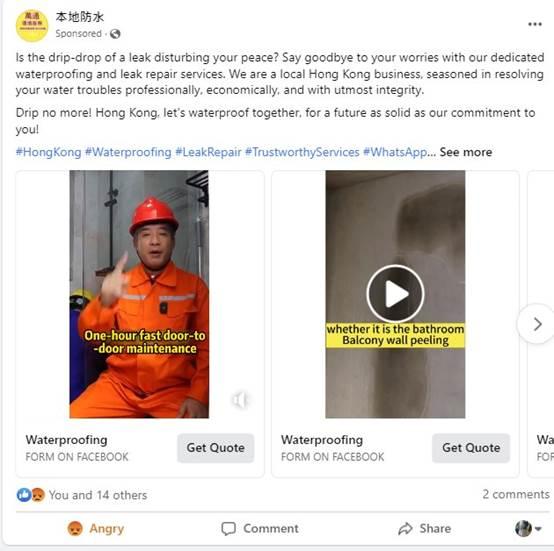This screenshot has height=551, width=554.
Task: Unmute the first video with speaker icon
Action: (240, 400)
